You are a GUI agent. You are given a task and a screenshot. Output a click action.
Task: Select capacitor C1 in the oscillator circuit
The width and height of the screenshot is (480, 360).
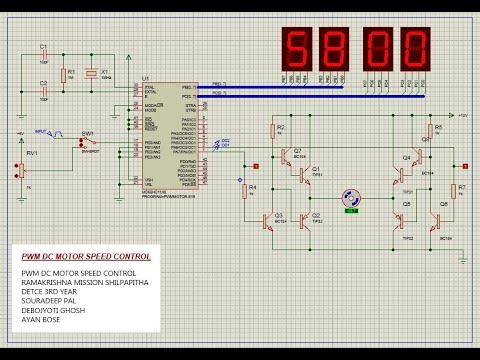(46, 54)
